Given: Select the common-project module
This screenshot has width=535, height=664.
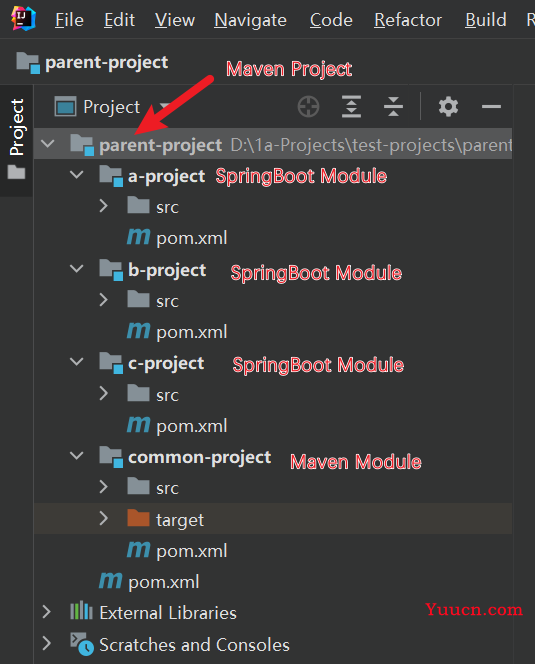Looking at the screenshot, I should tap(200, 457).
